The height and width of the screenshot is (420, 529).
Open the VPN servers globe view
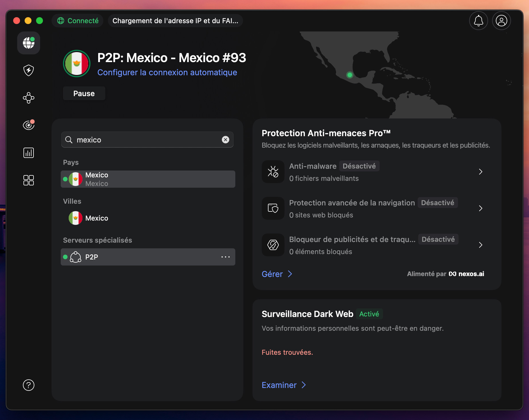[28, 43]
